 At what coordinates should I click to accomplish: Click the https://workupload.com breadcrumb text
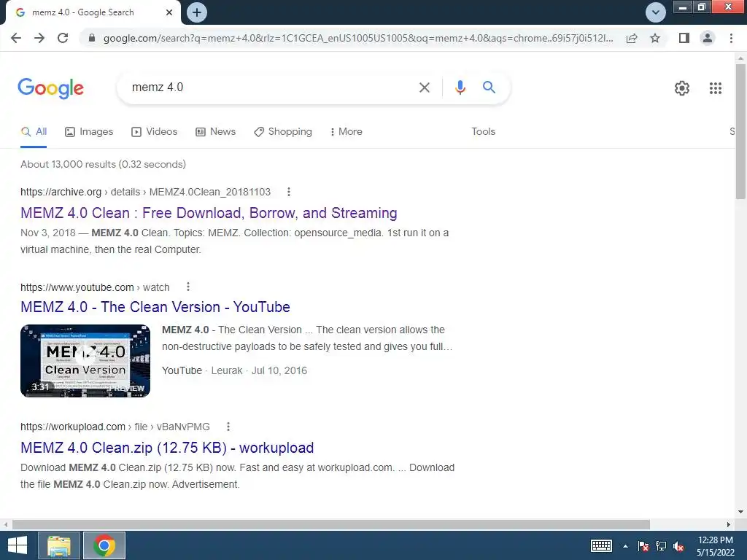pyautogui.click(x=73, y=427)
